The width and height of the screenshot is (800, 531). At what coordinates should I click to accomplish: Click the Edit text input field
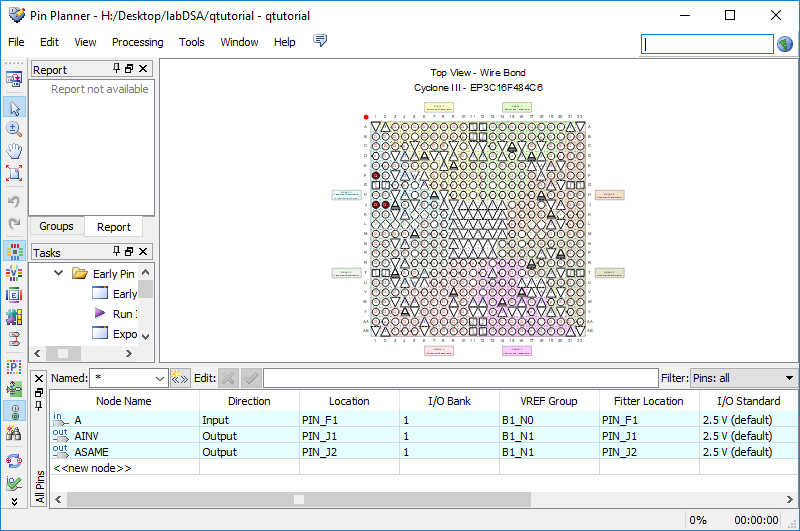click(461, 378)
